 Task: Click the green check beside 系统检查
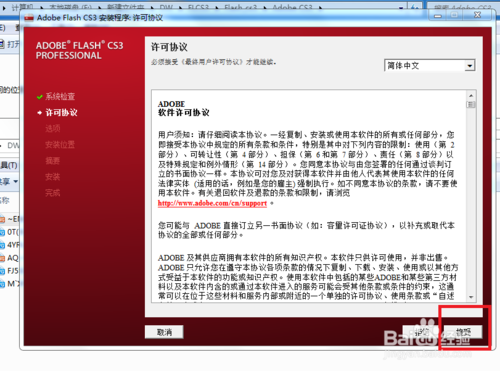click(x=40, y=97)
